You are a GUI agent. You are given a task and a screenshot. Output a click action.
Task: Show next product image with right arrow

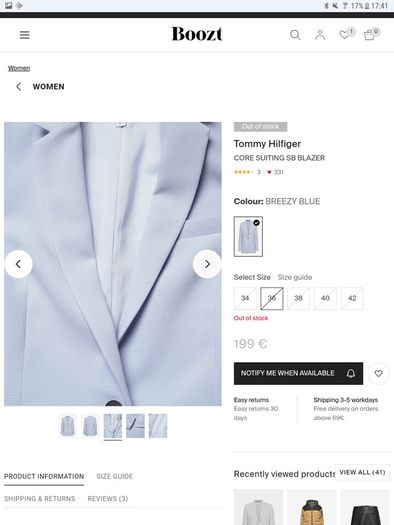click(207, 264)
